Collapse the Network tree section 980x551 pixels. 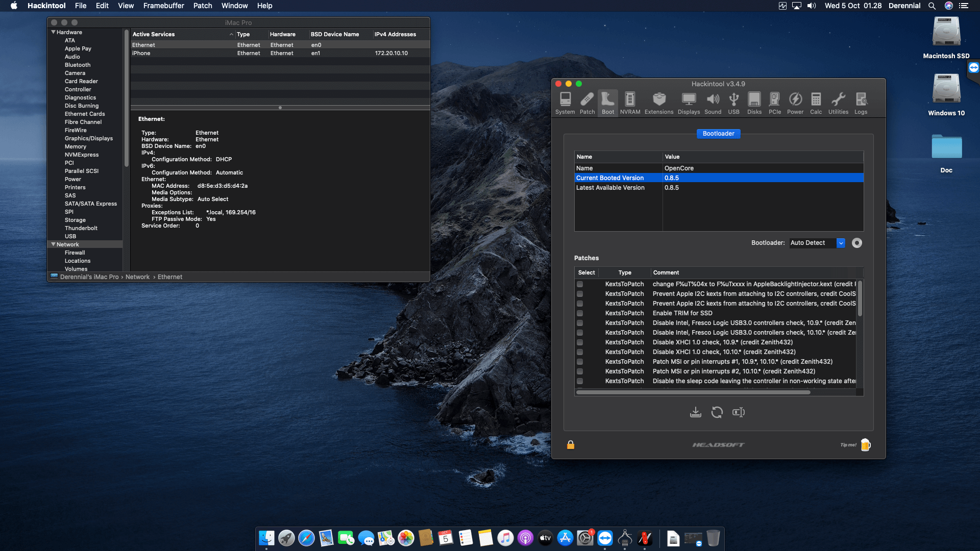pos(53,244)
